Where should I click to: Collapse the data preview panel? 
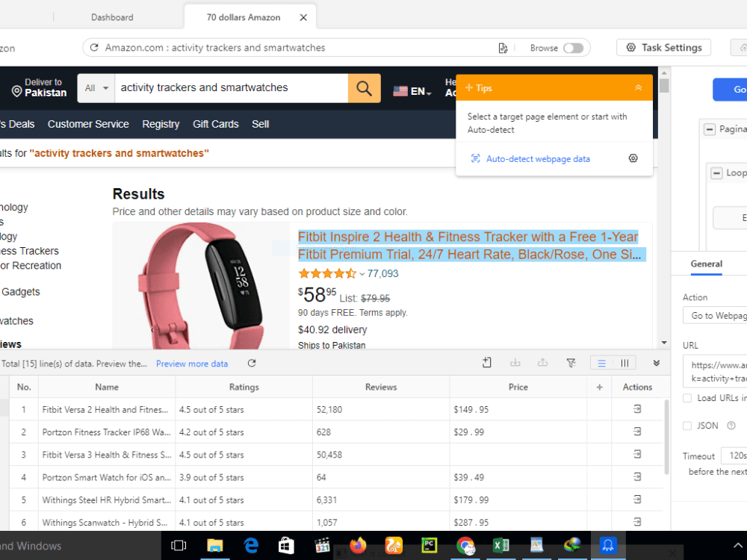[x=656, y=364]
